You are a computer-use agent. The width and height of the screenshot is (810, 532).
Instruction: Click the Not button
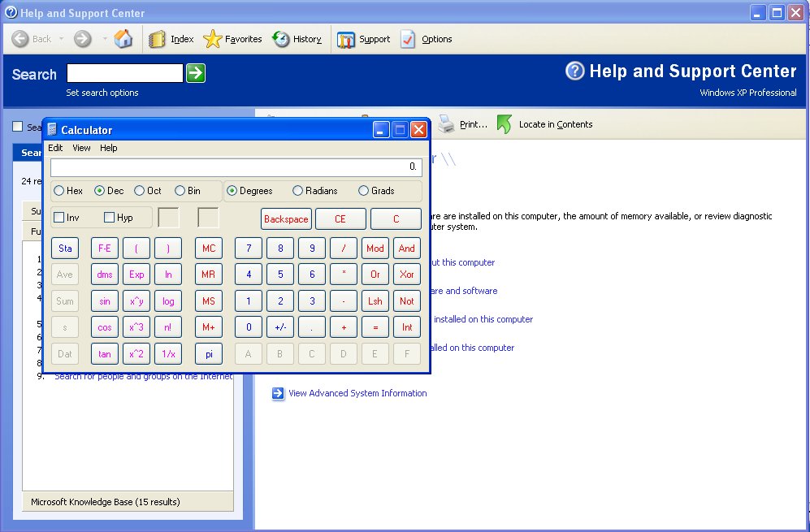point(407,301)
